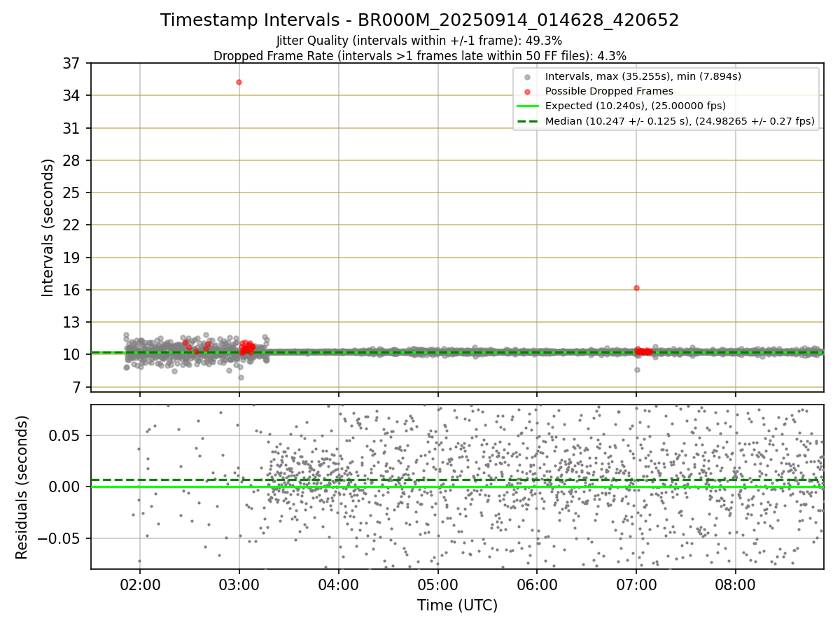The image size is (840, 630).
Task: Click the grey legend marker for Intervals
Action: [x=528, y=77]
